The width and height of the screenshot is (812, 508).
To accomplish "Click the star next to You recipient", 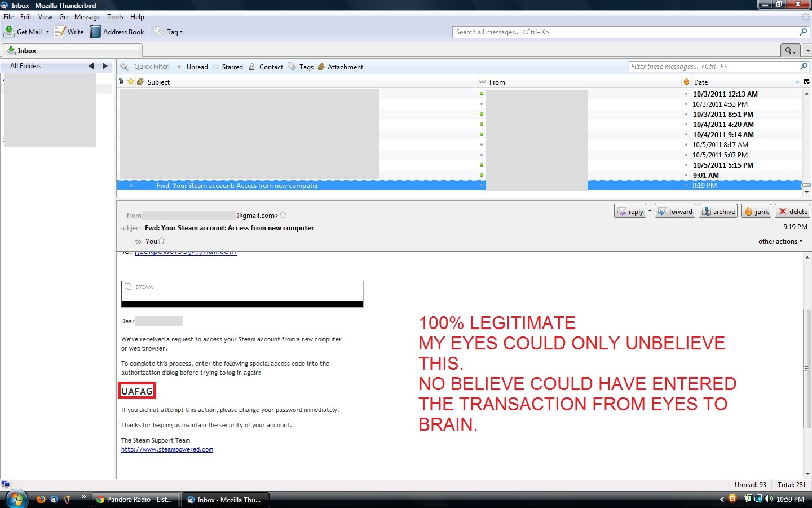I will 162,241.
